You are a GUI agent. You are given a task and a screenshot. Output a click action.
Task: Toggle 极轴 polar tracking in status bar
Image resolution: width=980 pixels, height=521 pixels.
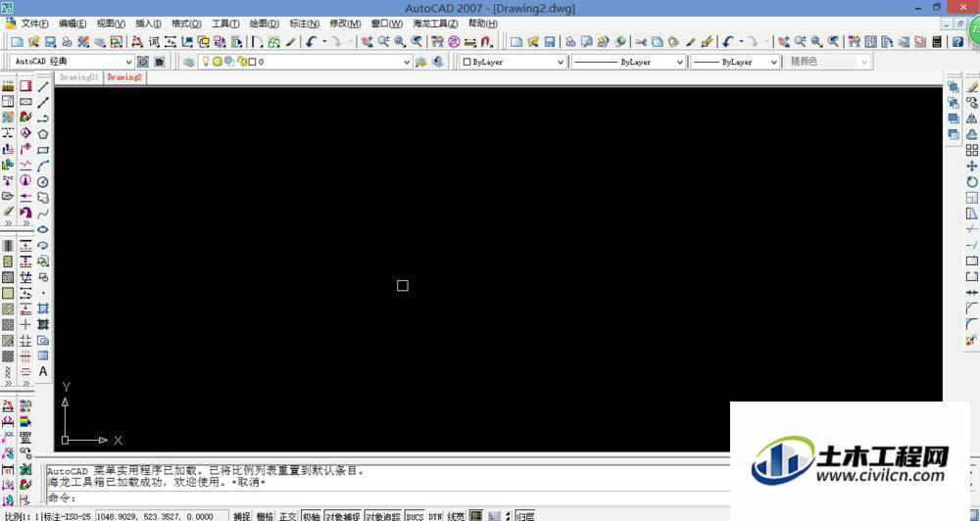point(312,516)
